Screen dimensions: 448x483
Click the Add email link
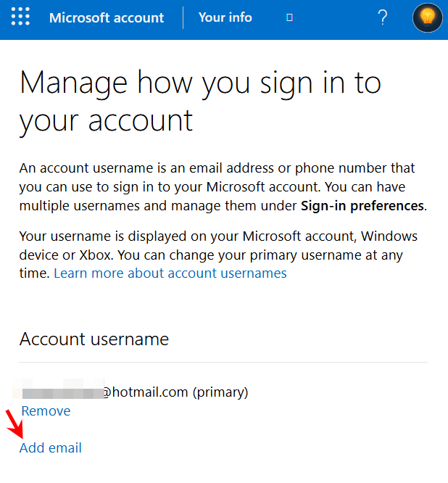pyautogui.click(x=51, y=448)
